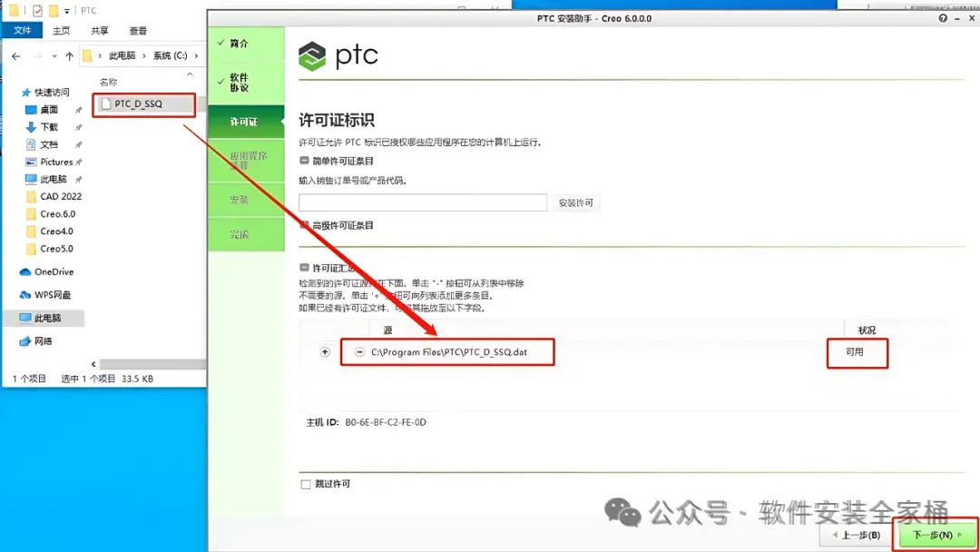Remove the PTC_D_SSQ.dat license entry with minus

[x=359, y=352]
